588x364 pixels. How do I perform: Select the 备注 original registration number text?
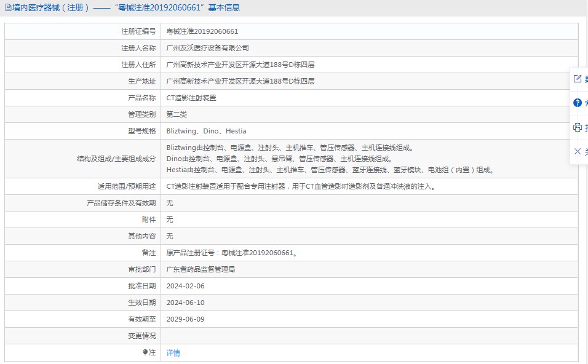(232, 253)
